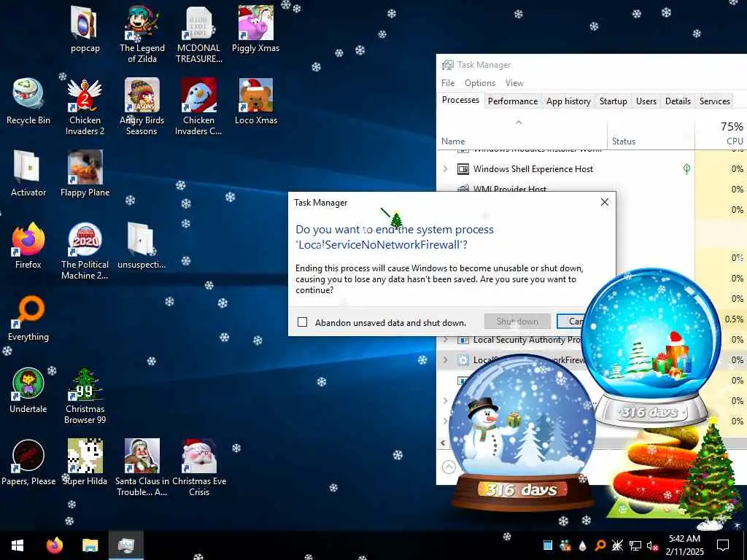Click the Task Manager taskbar button
The height and width of the screenshot is (560, 747).
coord(125,545)
